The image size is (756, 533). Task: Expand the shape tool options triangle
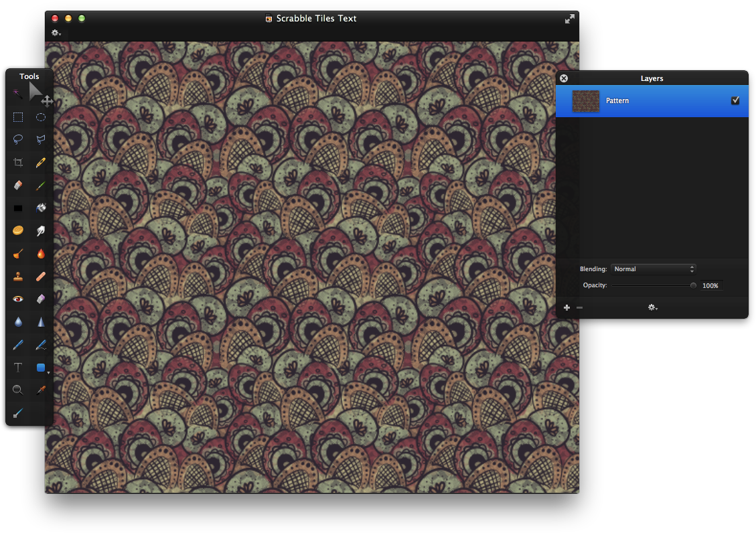48,372
